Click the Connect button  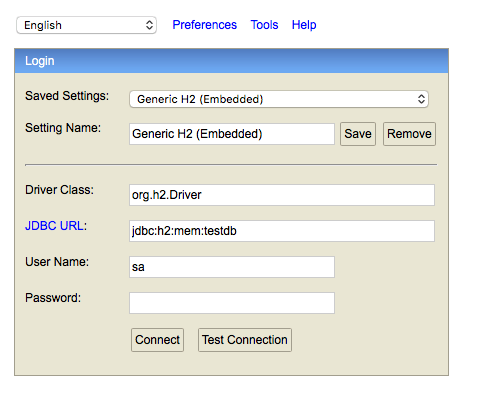pyautogui.click(x=157, y=340)
